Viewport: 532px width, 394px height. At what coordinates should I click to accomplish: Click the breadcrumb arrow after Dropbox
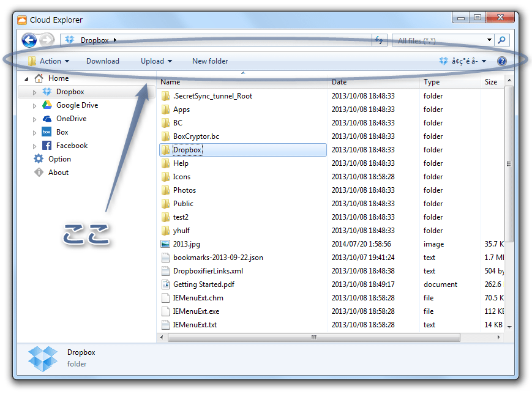click(x=115, y=40)
